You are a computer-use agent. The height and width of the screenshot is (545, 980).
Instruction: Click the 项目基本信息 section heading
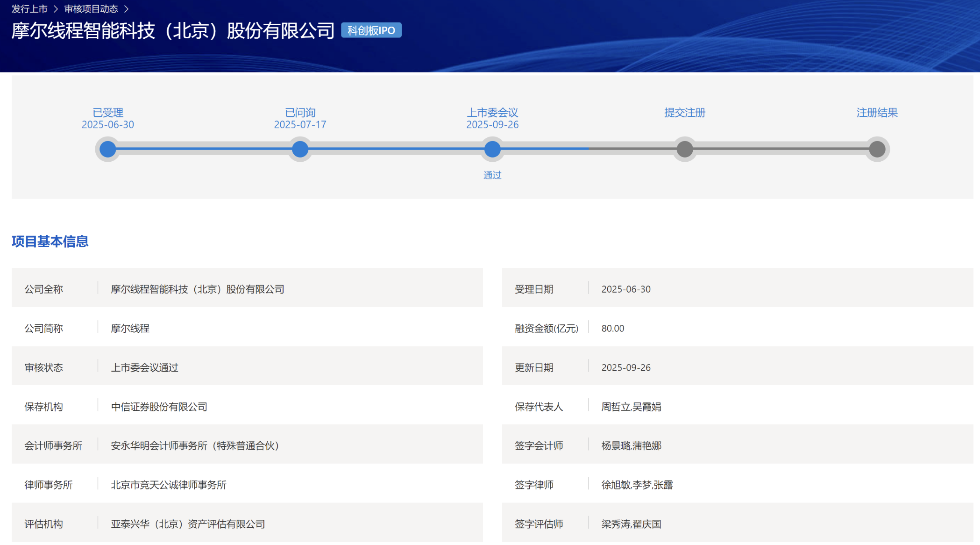(50, 242)
